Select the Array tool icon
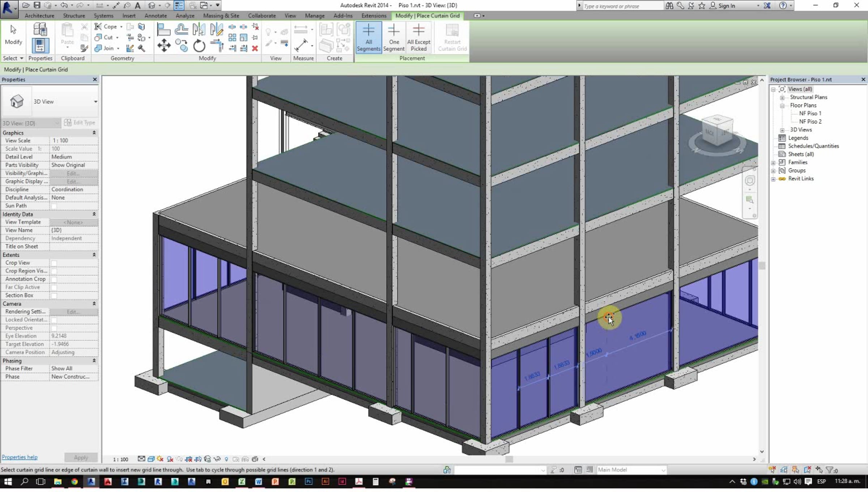868x492 pixels. coord(232,38)
